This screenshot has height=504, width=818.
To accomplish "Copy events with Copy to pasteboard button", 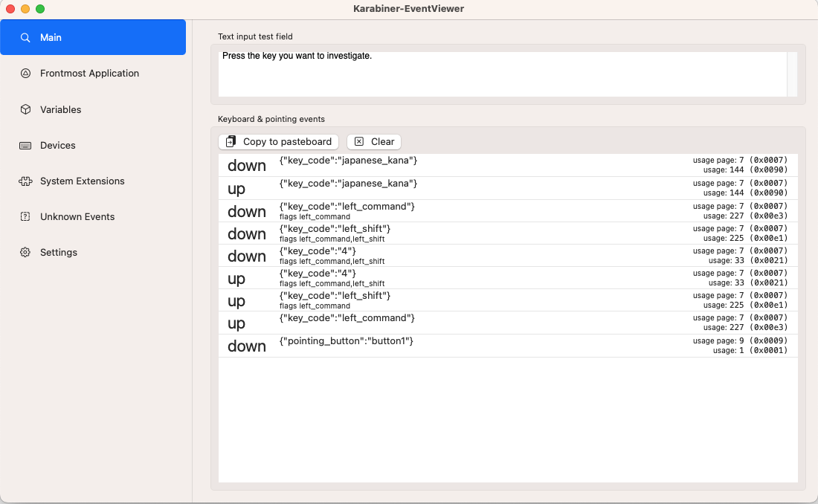I will (x=279, y=142).
